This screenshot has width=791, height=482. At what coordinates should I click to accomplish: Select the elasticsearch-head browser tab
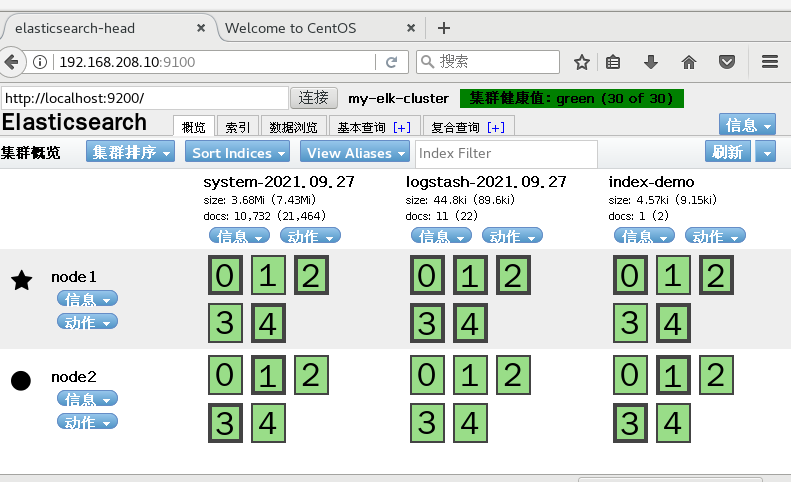click(75, 28)
